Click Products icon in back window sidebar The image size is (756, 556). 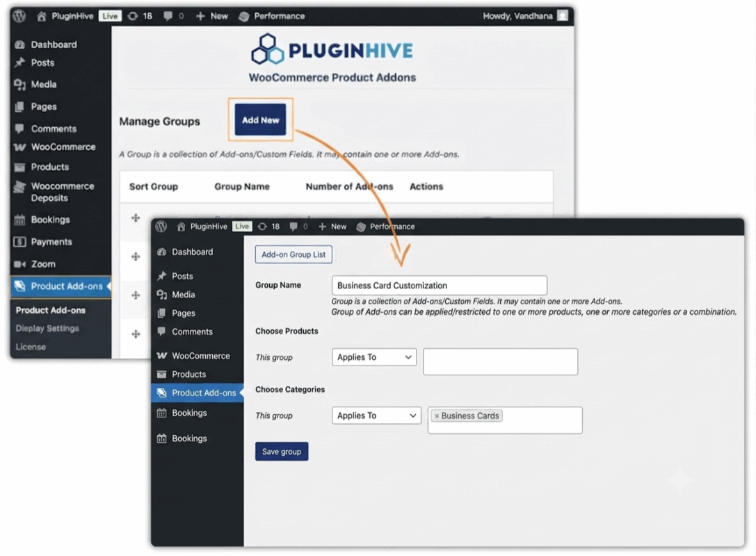[19, 167]
